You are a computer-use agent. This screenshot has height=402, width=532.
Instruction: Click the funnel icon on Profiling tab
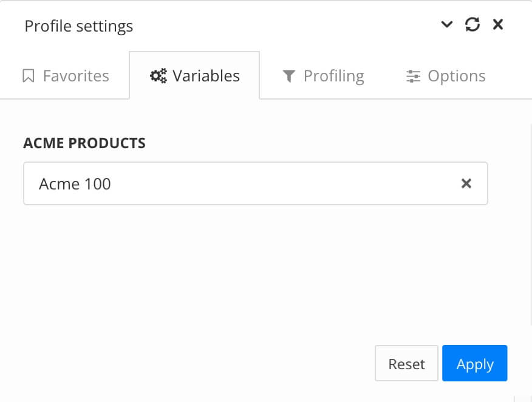coord(288,75)
